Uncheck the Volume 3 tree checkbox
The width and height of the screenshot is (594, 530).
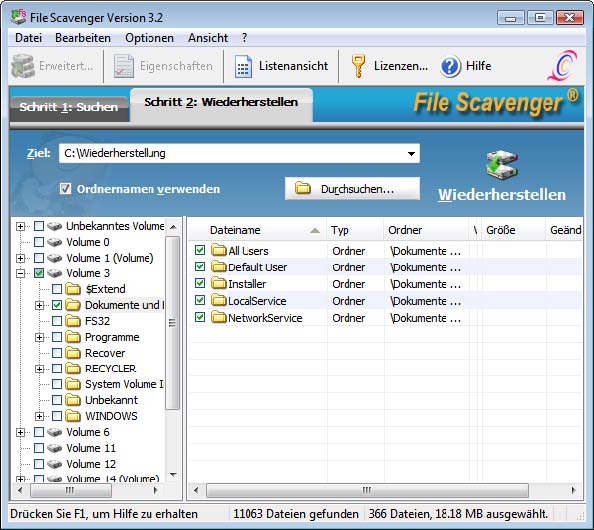pos(39,273)
